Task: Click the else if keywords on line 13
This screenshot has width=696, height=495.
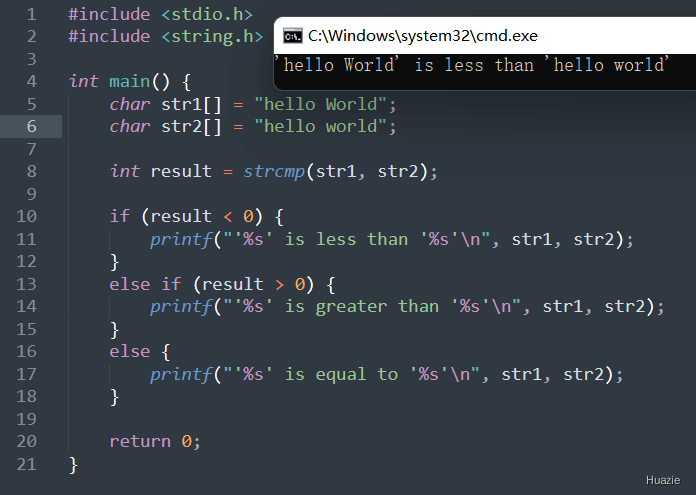Action: click(x=145, y=284)
